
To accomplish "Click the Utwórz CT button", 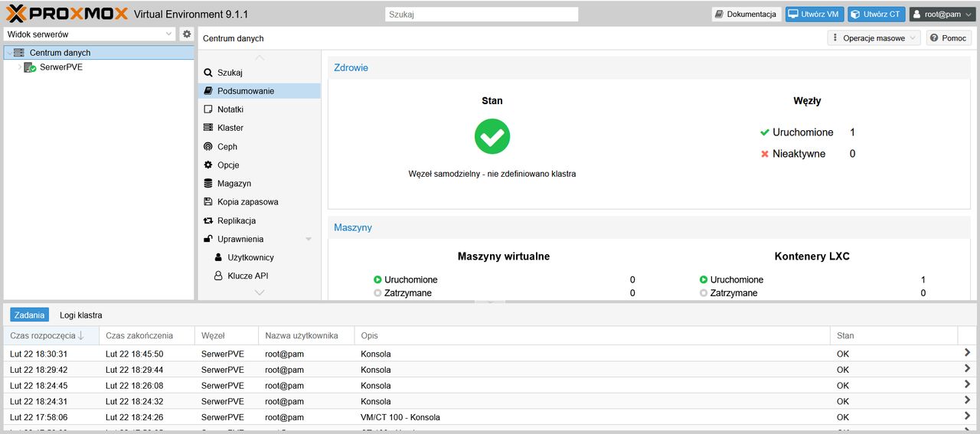I will pos(876,15).
